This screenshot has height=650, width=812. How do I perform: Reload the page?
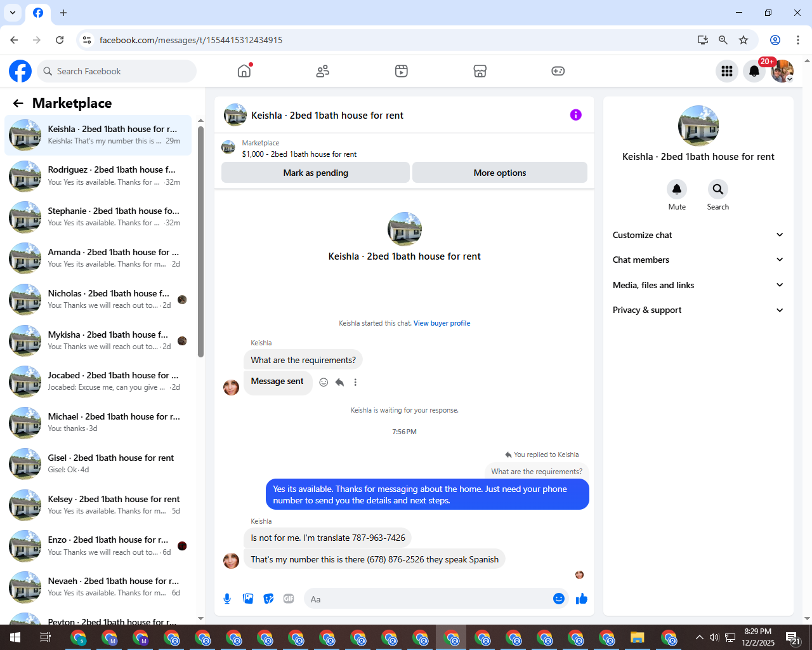[x=60, y=40]
